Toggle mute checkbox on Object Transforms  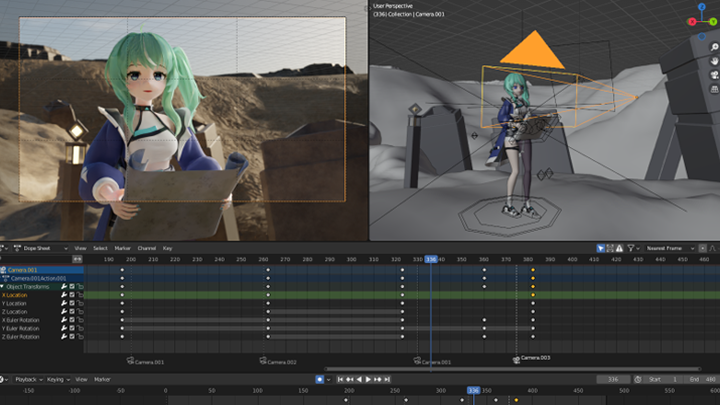pyautogui.click(x=72, y=287)
